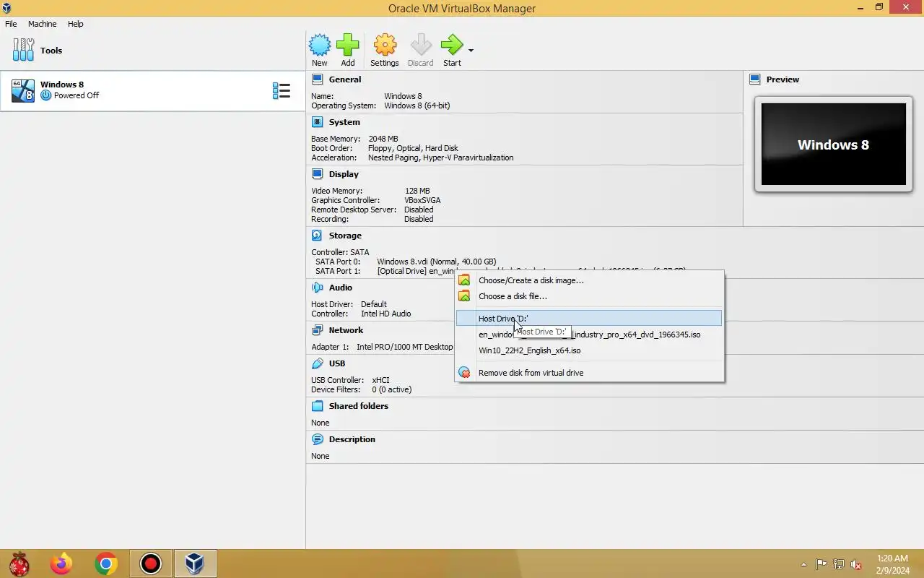
Task: Click the General section icon
Action: pos(317,79)
